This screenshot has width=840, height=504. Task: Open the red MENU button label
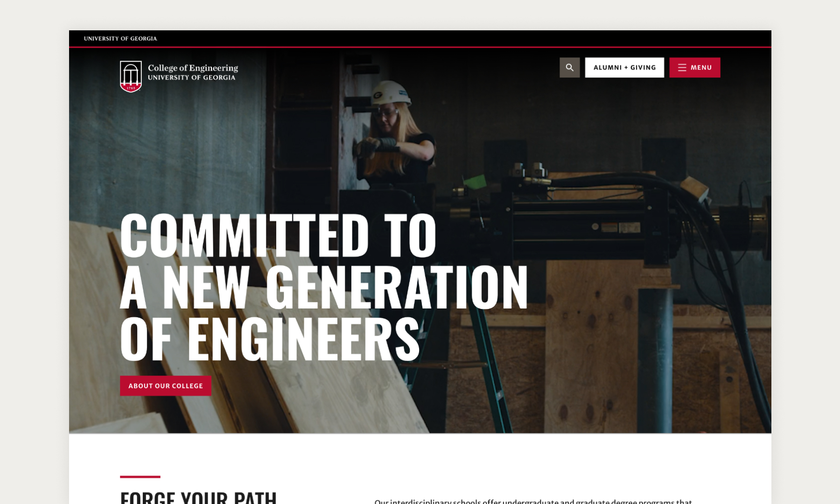coord(701,68)
